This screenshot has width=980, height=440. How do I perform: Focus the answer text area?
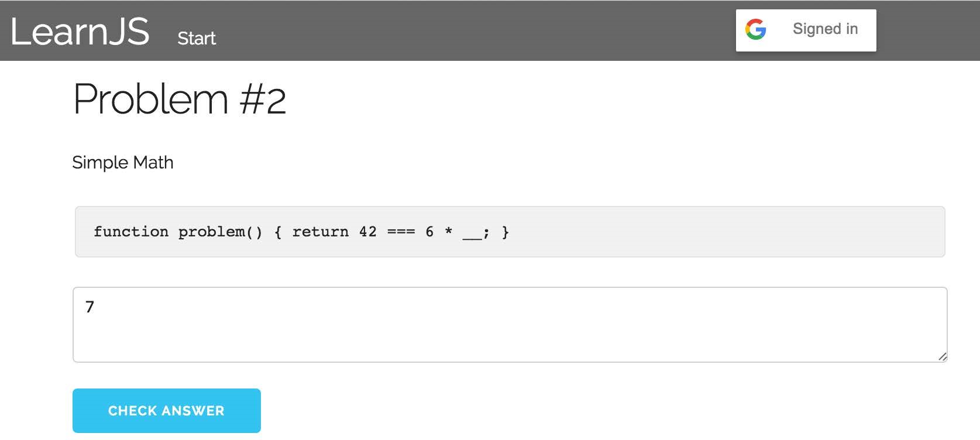[510, 325]
